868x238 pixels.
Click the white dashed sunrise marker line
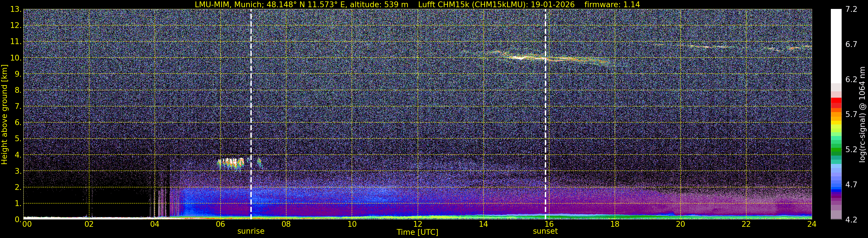(251, 114)
